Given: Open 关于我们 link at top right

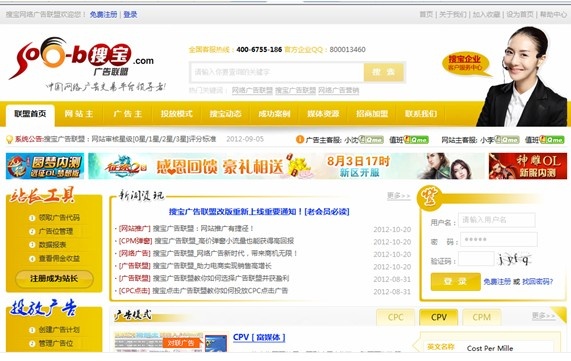Looking at the screenshot, I should (x=453, y=15).
